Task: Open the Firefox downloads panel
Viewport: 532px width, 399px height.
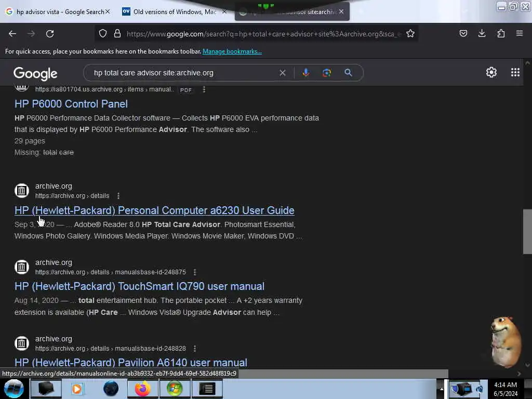Action: pos(482,34)
